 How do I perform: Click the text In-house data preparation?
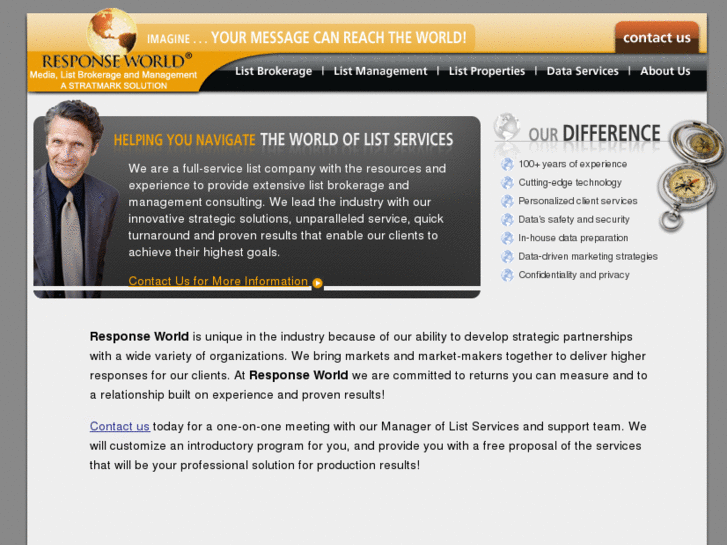(573, 238)
